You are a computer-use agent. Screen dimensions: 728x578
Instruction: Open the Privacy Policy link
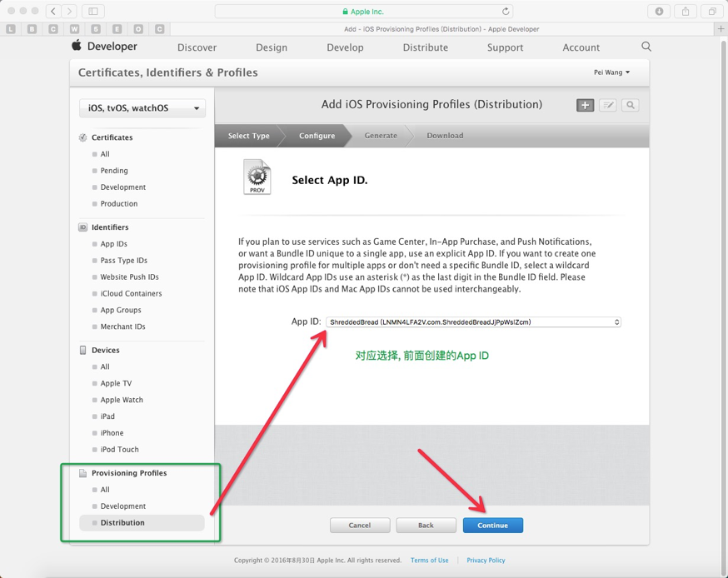(486, 561)
